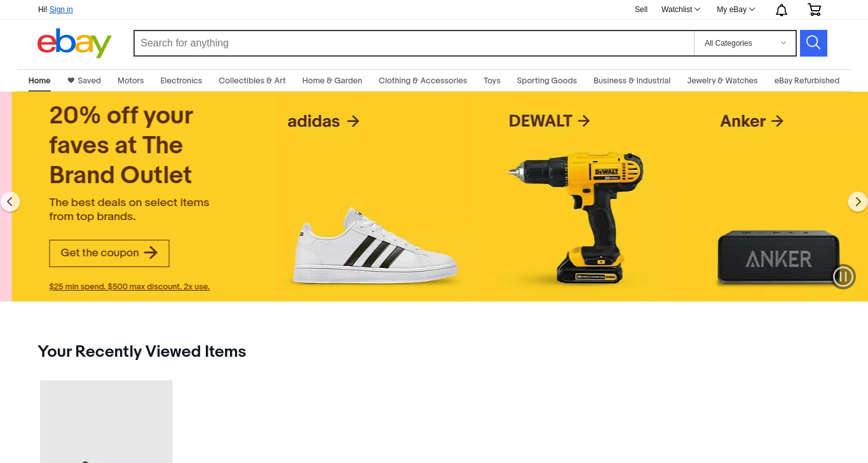Click the Get the coupon button
The image size is (868, 463).
[109, 253]
